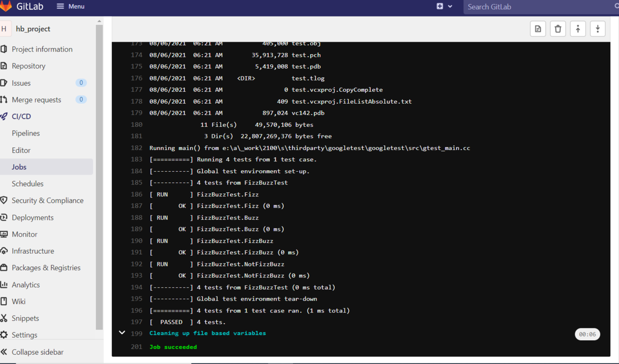
Task: Click the Collapse sidebar chevron icon
Action: click(x=4, y=352)
